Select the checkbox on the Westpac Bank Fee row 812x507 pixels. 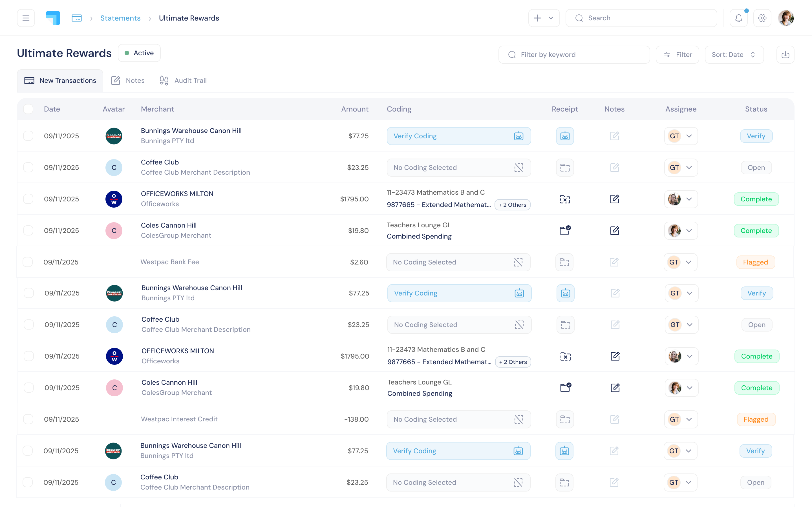tap(28, 262)
